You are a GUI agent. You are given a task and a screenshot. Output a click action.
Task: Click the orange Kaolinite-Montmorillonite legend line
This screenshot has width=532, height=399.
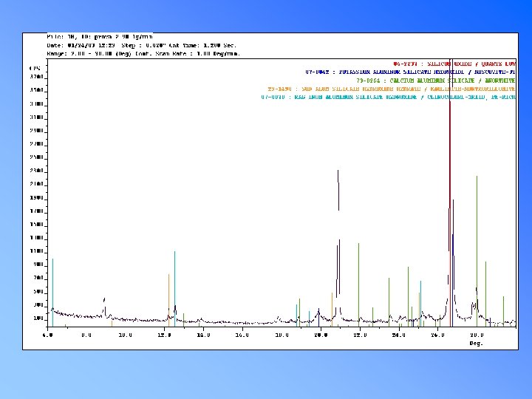(x=391, y=89)
